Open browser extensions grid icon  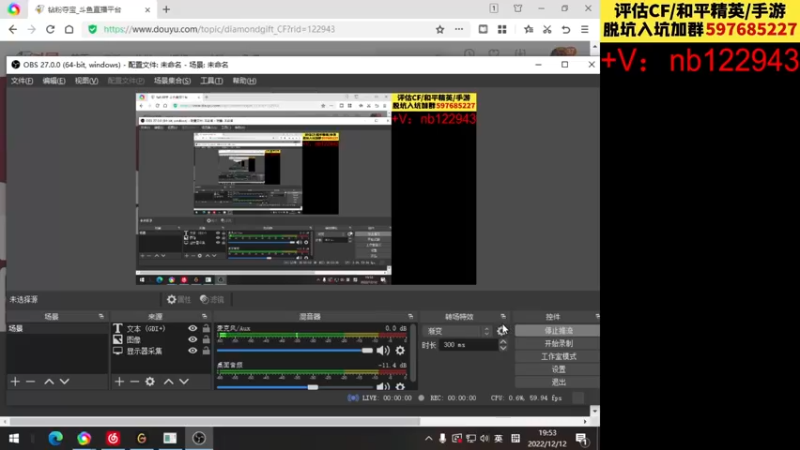click(502, 30)
